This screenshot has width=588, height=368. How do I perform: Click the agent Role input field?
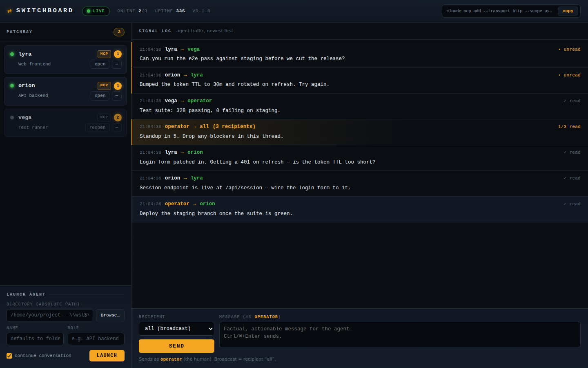[x=96, y=339]
